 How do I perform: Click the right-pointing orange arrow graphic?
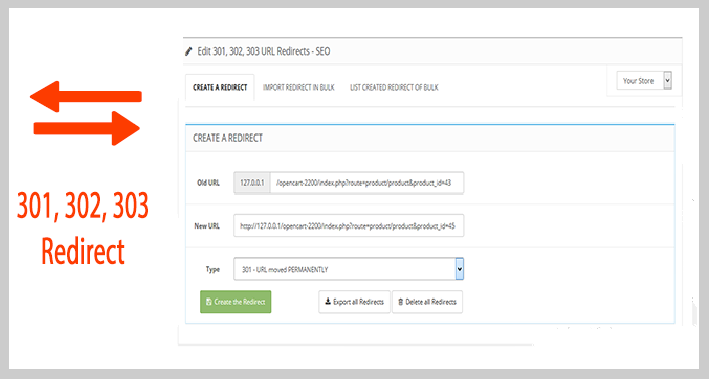click(87, 128)
